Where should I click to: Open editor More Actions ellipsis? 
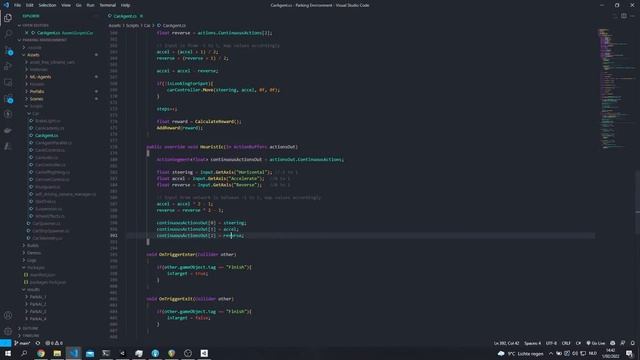coord(633,16)
